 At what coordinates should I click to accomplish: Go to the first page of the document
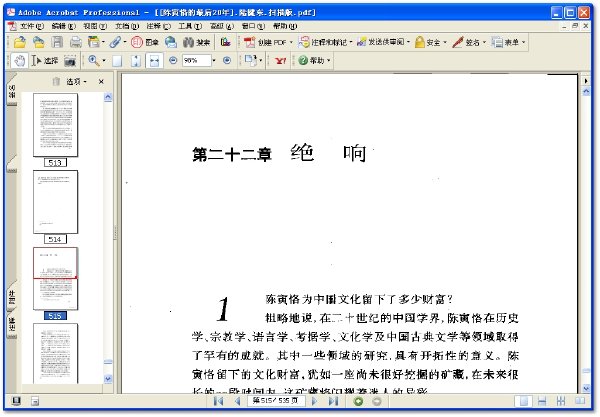coord(218,401)
